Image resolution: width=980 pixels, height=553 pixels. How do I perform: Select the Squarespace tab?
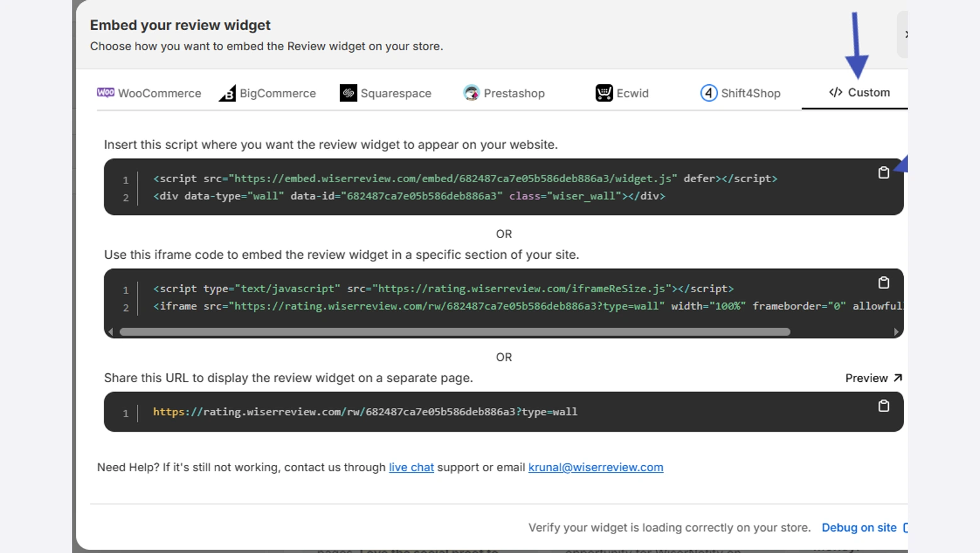[x=386, y=93]
